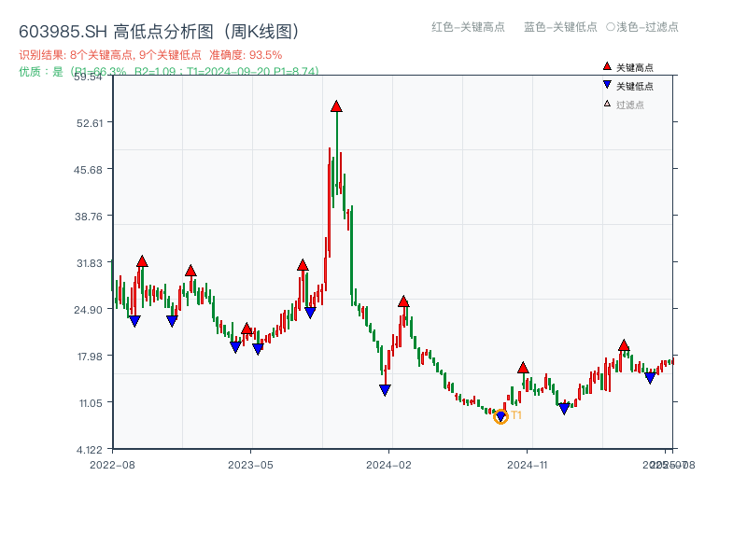Select the blue low-point marker below 2024-02
The width and height of the screenshot is (747, 560).
(x=385, y=389)
